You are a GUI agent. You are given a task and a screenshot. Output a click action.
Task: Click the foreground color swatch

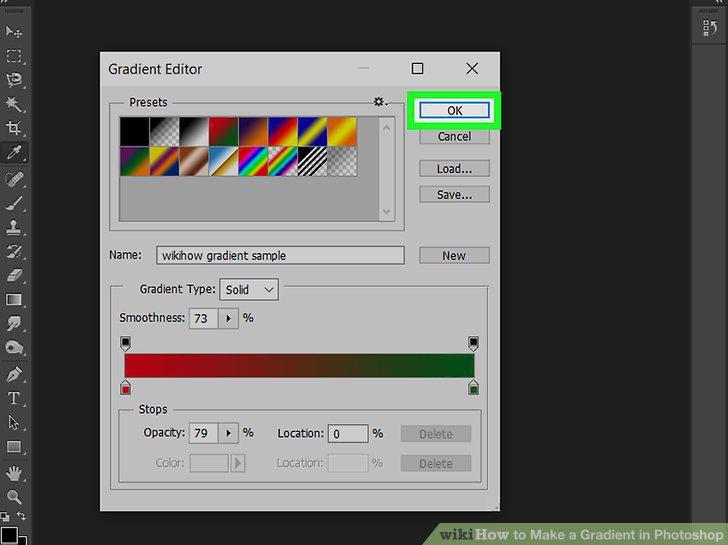[9, 535]
